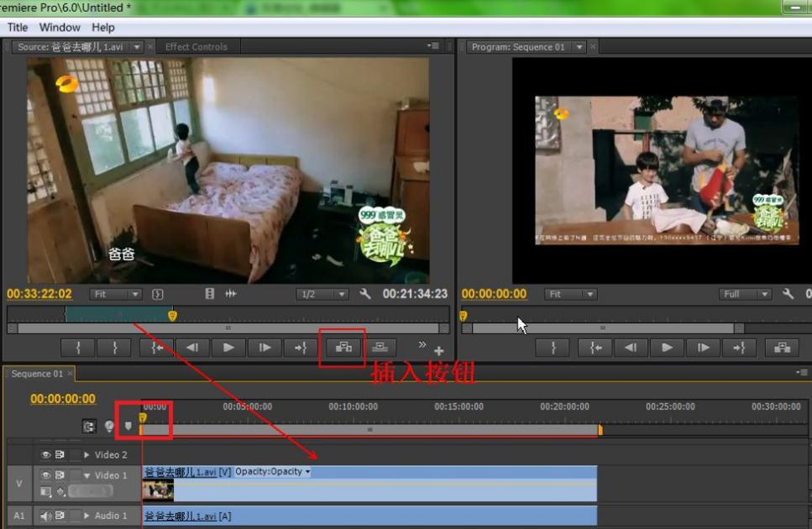Close the Sequence 01 timeline tab
This screenshot has width=812, height=529.
pyautogui.click(x=70, y=373)
